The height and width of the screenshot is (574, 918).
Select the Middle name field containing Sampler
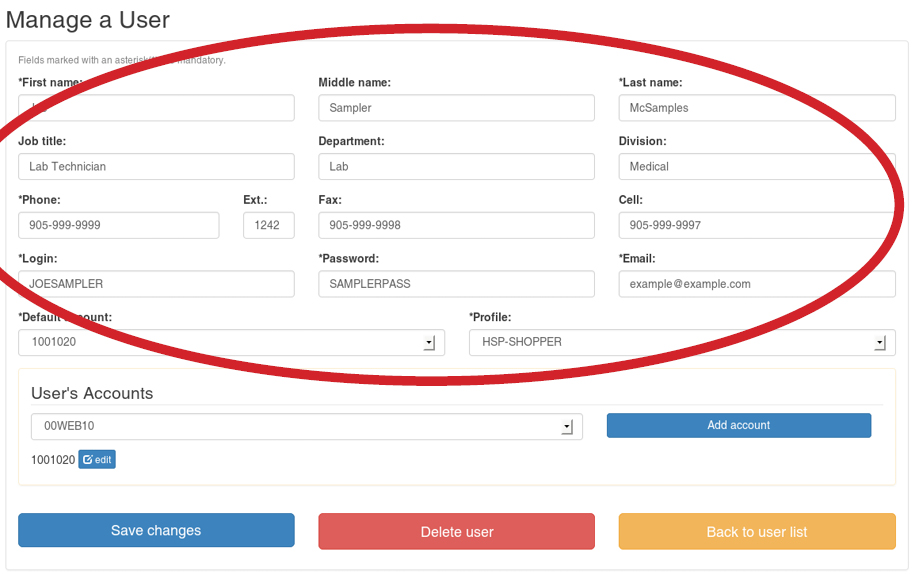(x=456, y=108)
